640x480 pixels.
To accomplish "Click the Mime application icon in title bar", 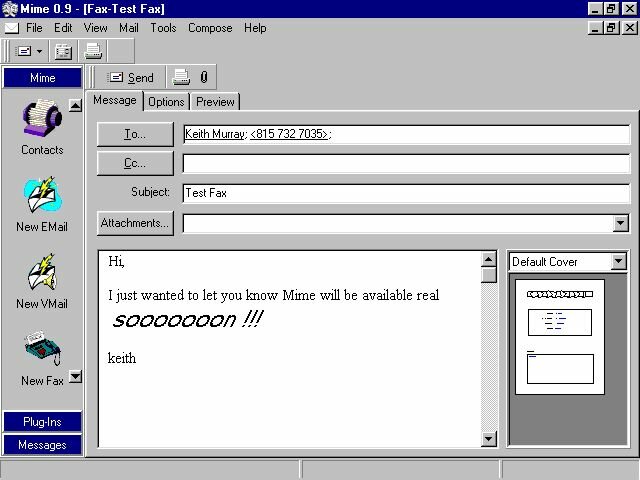I will pos(10,9).
